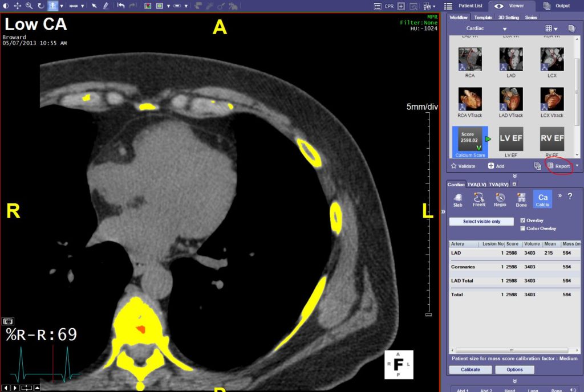
Task: Click the CPR label in the toolbar
Action: [x=389, y=6]
